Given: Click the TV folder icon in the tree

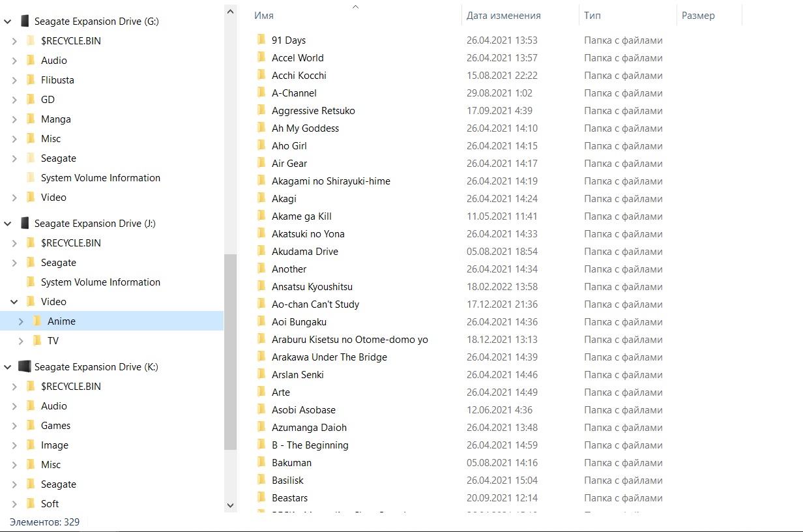Looking at the screenshot, I should (x=37, y=341).
